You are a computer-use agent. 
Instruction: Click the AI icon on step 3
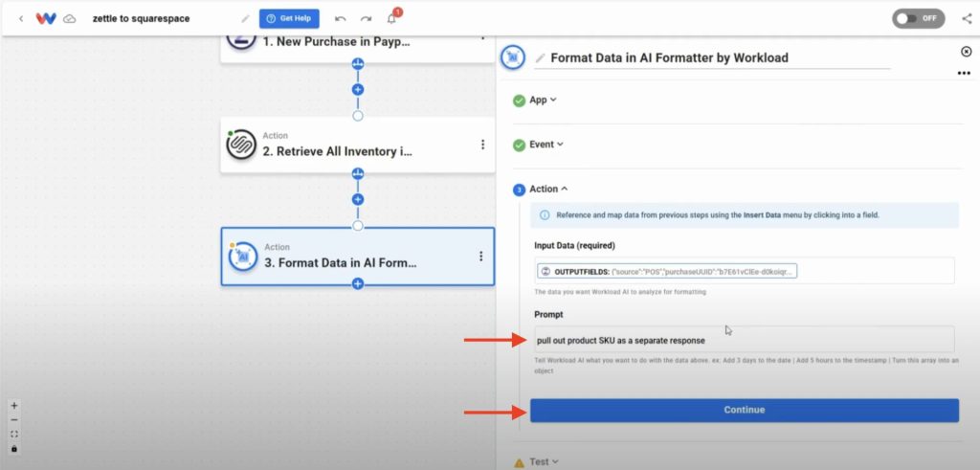pyautogui.click(x=243, y=257)
